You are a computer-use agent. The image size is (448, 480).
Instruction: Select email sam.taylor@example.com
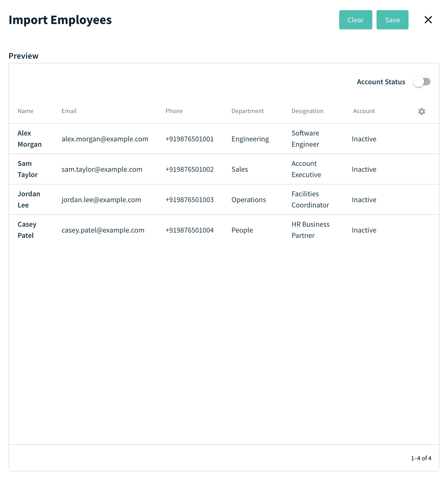(102, 169)
